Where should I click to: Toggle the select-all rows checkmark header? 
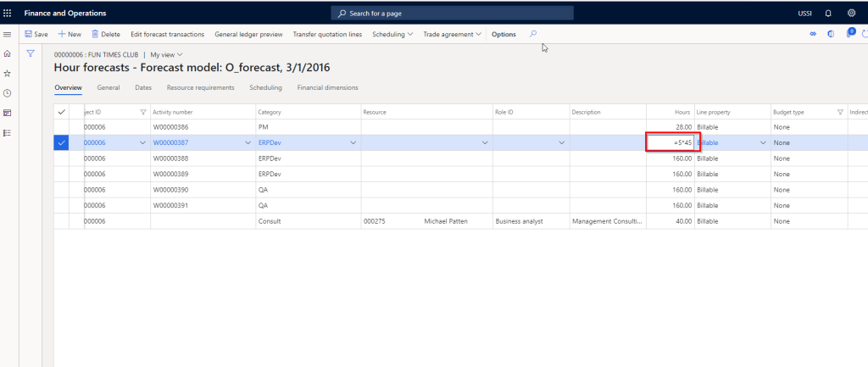(x=61, y=112)
